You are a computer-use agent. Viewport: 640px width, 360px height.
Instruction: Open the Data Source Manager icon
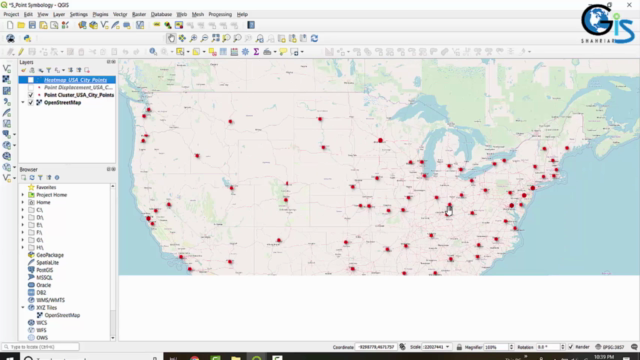pyautogui.click(x=82, y=25)
